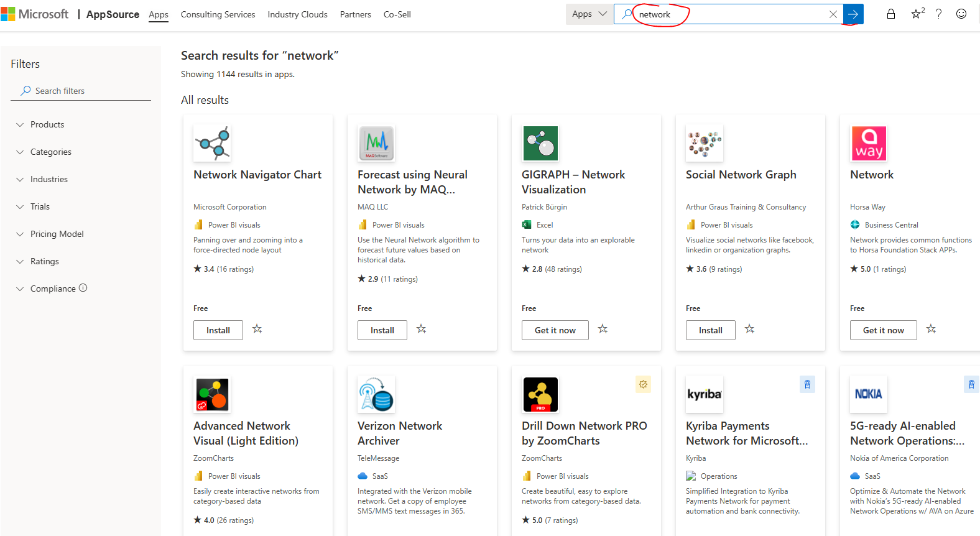Expand the Industries filter

[42, 179]
